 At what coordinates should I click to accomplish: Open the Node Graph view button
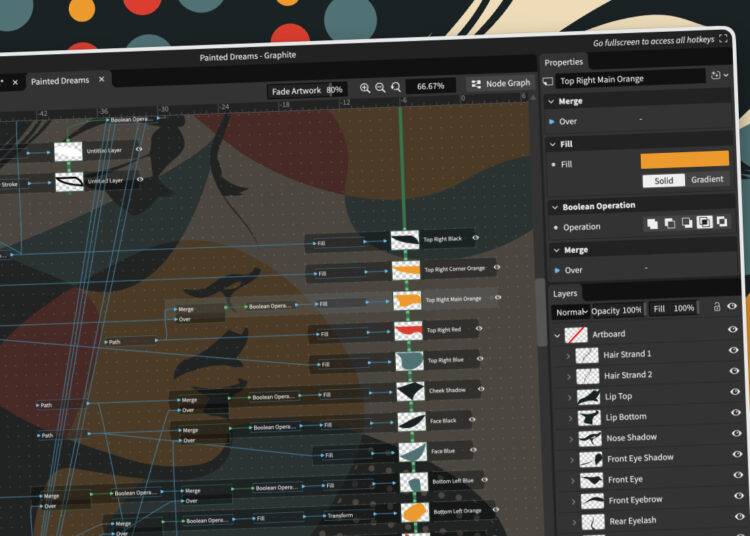(x=501, y=84)
